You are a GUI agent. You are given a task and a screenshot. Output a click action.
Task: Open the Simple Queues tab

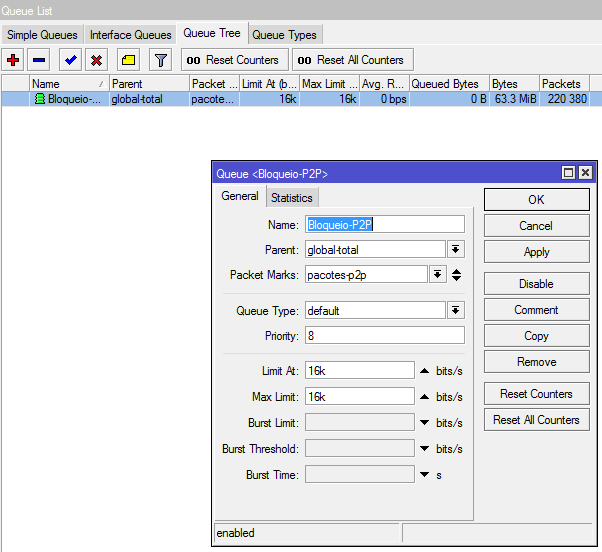[40, 35]
